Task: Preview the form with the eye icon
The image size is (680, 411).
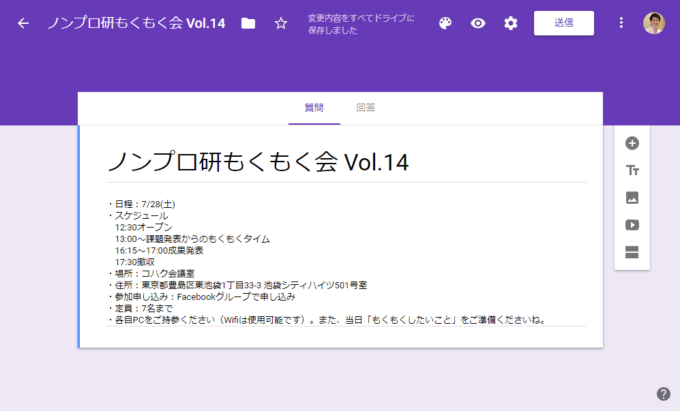Action: [478, 23]
